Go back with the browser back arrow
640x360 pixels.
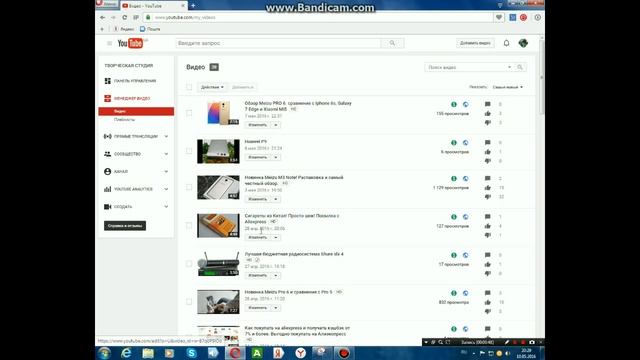(102, 18)
